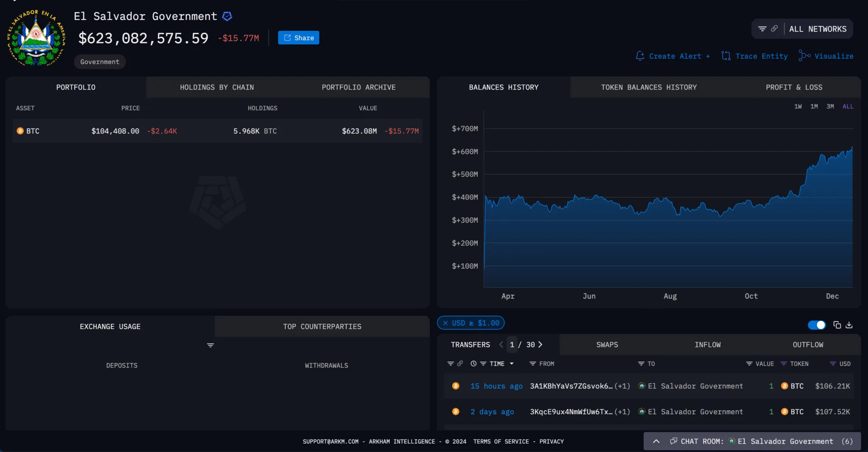
Task: Download transfers with the download icon
Action: point(849,325)
